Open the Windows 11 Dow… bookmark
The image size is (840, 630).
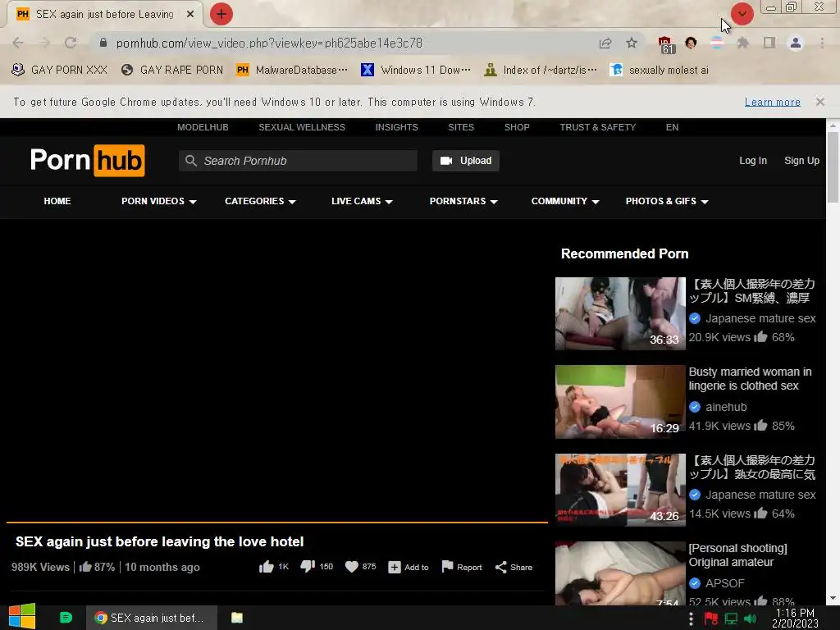416,70
